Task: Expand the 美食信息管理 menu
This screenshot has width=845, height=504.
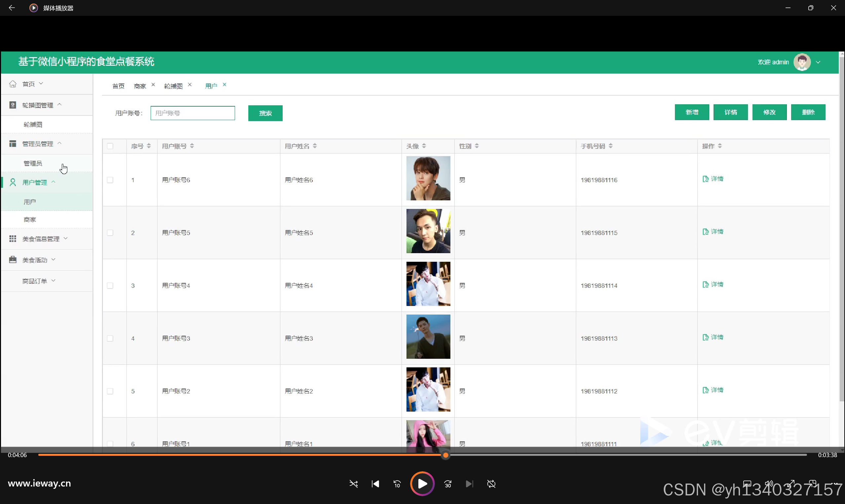Action: (41, 239)
